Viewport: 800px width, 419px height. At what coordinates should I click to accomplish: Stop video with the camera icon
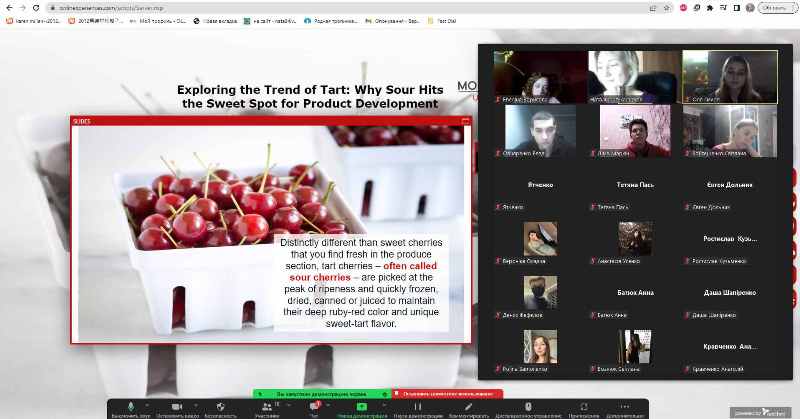pyautogui.click(x=177, y=409)
